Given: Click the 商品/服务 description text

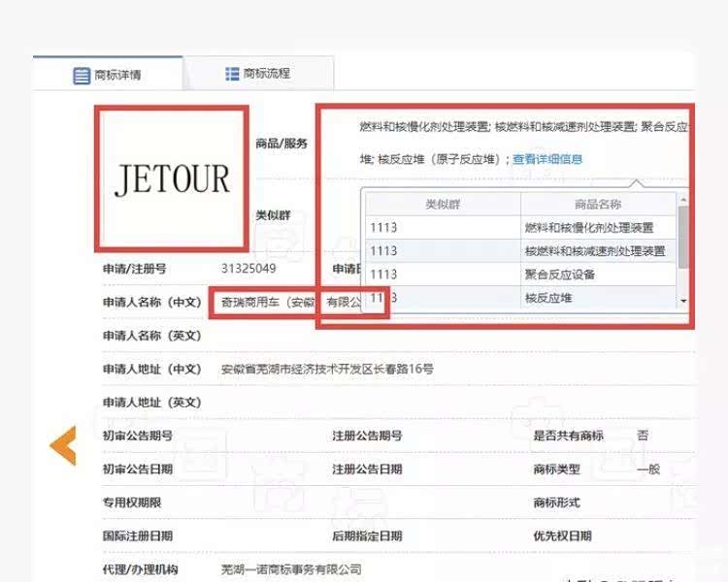Looking at the screenshot, I should pos(522,127).
